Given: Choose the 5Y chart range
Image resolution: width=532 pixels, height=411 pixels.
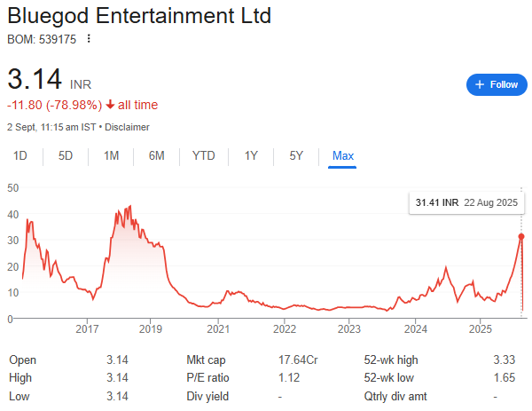Looking at the screenshot, I should coord(296,156).
